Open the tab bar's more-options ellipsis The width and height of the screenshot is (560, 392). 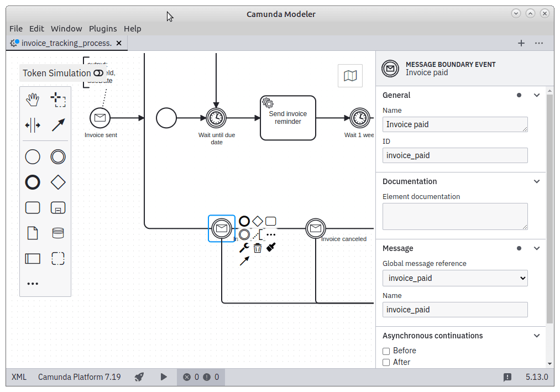coord(539,43)
